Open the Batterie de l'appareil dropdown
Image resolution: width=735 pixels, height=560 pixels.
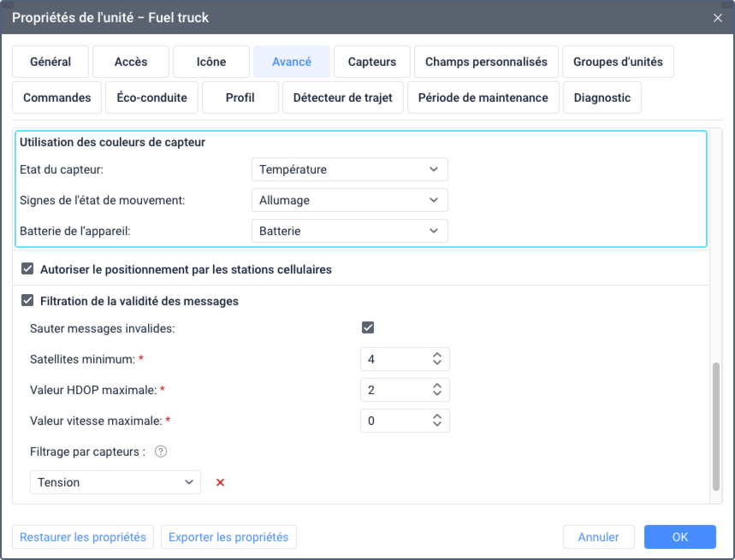pos(349,231)
